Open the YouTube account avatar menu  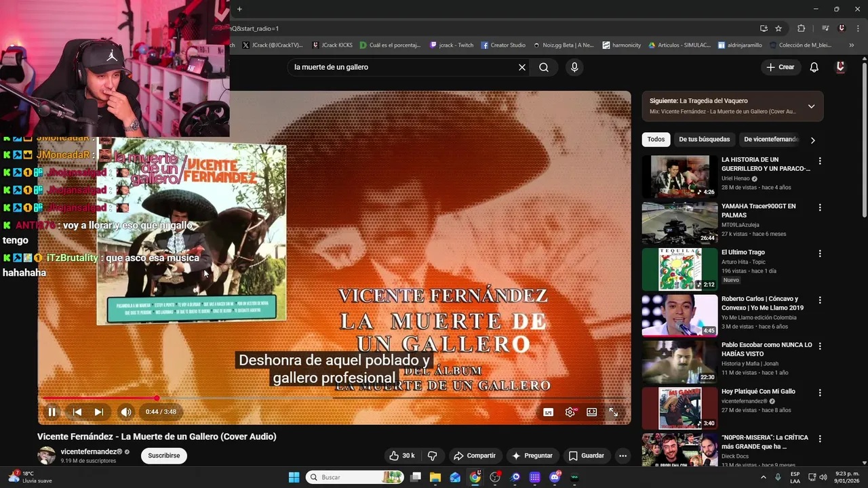[x=840, y=67]
